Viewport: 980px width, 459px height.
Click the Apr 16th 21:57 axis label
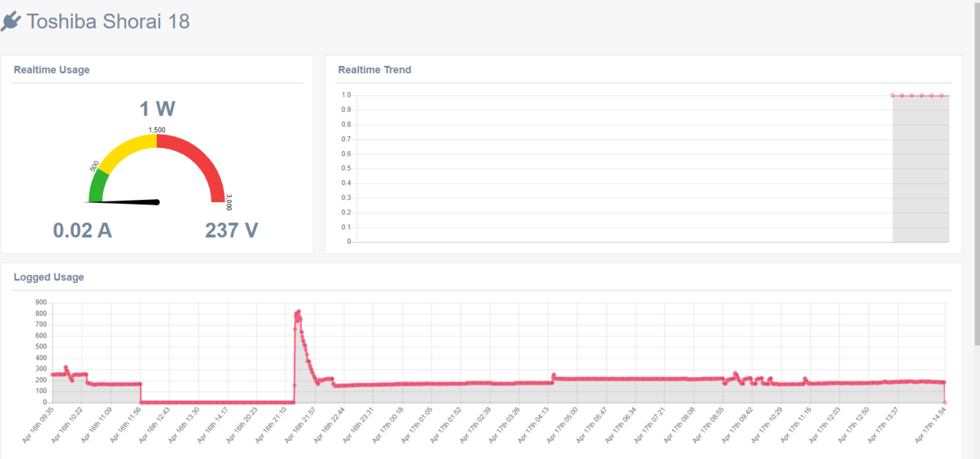coord(299,426)
